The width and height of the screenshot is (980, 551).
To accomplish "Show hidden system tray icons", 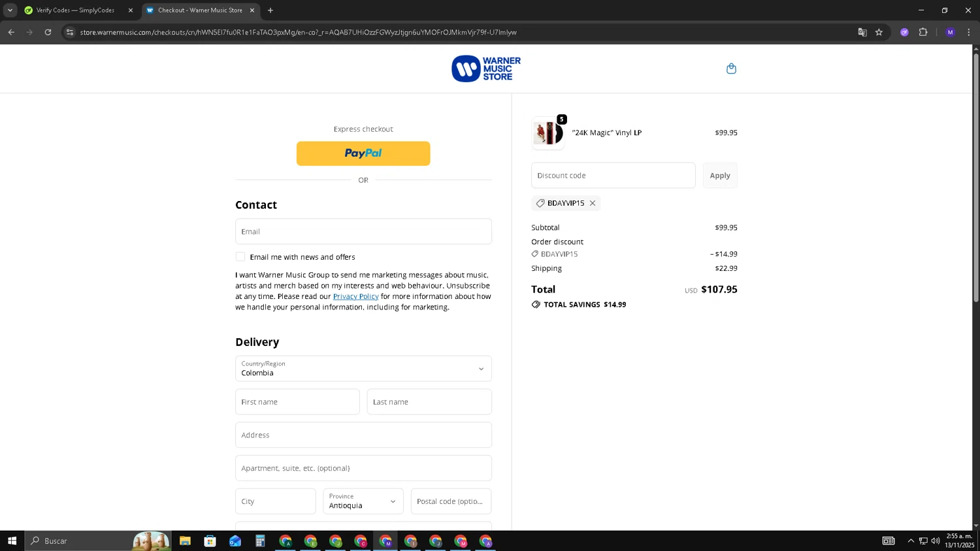I will click(x=911, y=541).
